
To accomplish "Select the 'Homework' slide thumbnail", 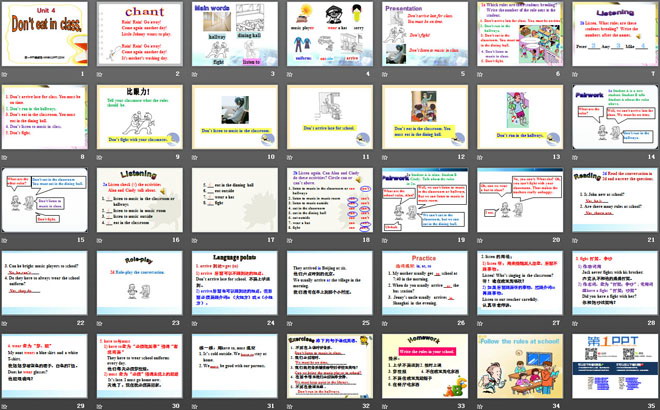I will tap(425, 366).
